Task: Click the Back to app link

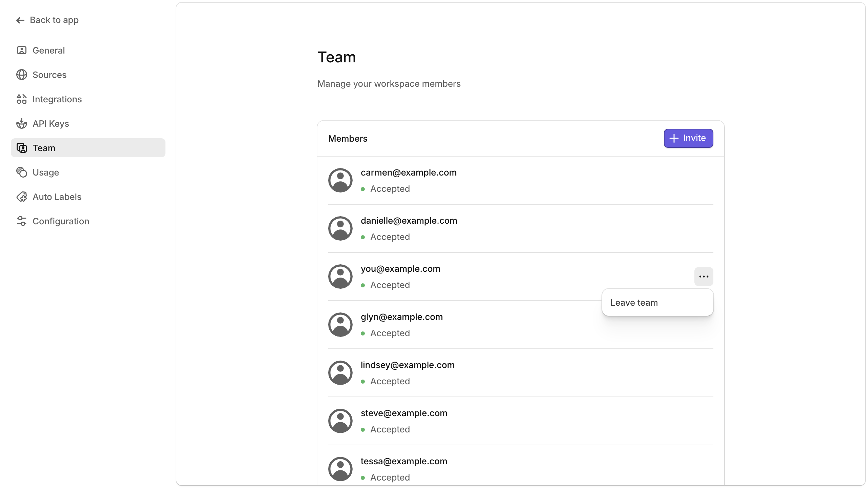Action: point(54,20)
